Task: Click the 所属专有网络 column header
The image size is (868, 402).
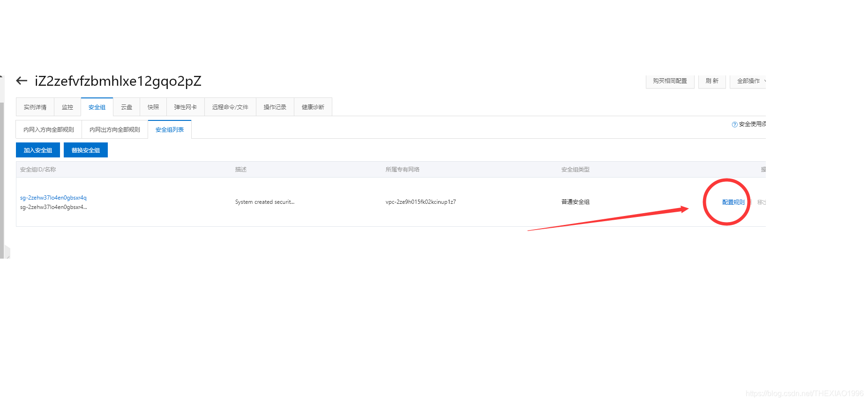Action: pos(403,170)
